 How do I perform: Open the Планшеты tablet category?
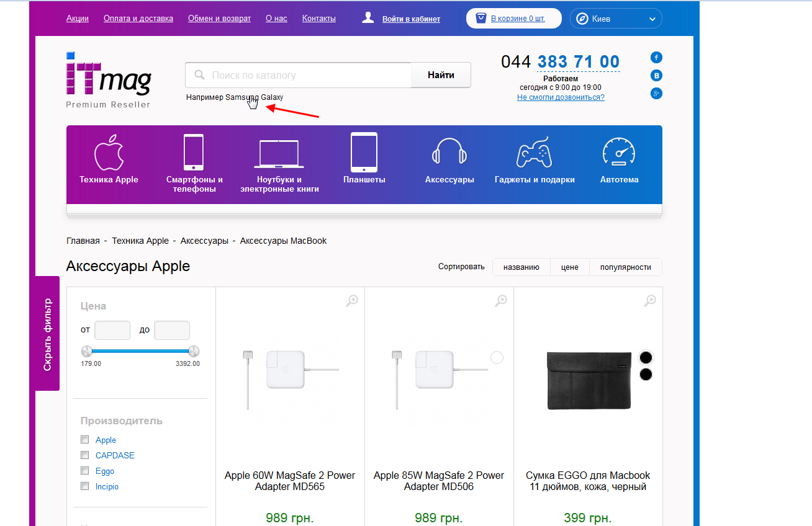(364, 153)
